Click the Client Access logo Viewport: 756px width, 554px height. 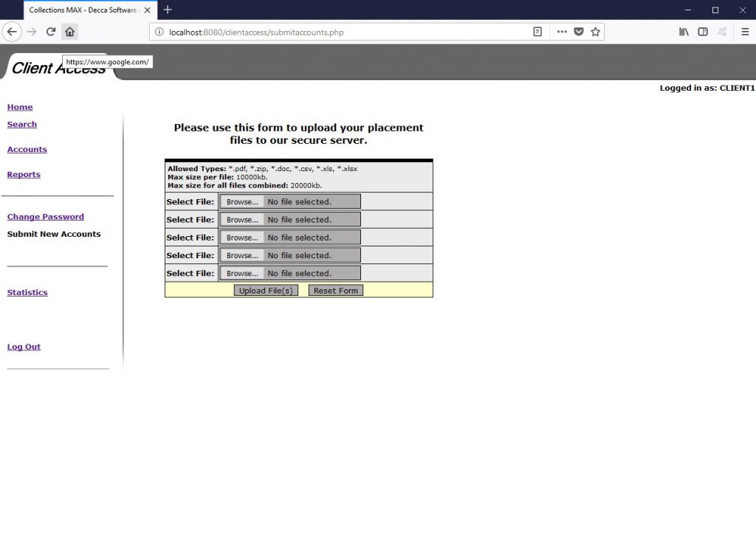coord(58,68)
